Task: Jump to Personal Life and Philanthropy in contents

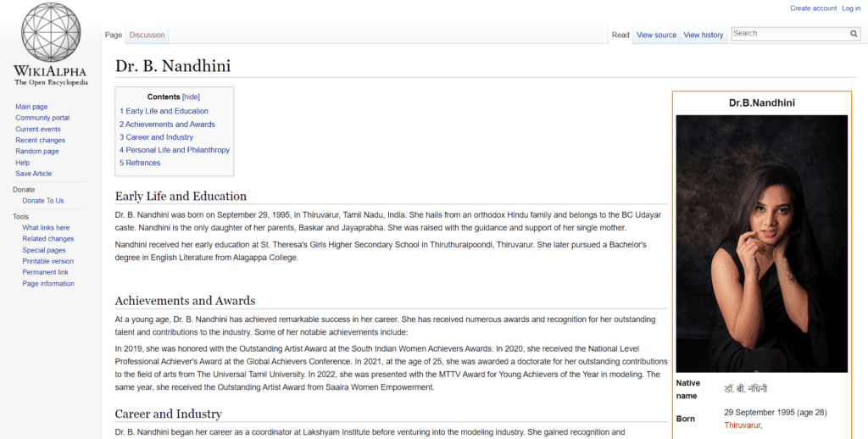Action: pos(175,150)
